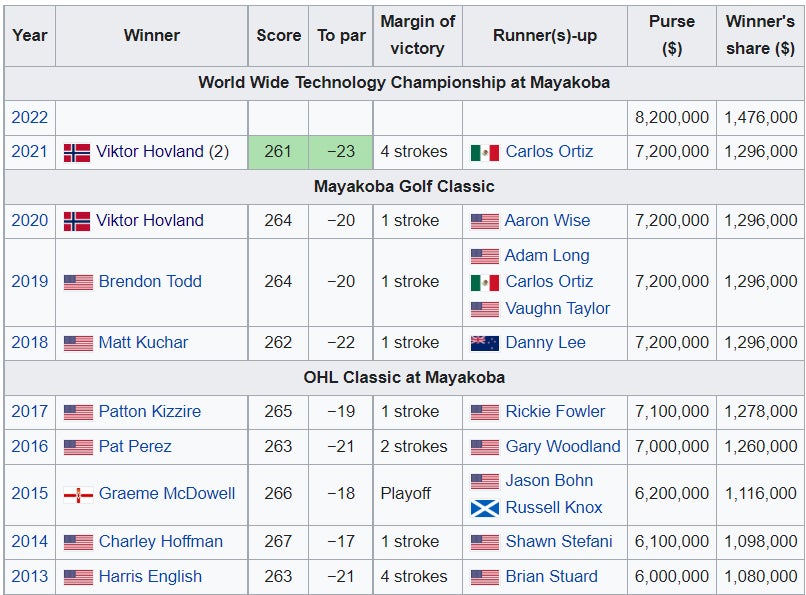Image resolution: width=806 pixels, height=595 pixels.
Task: Open Aaron Wise's player link
Action: (547, 220)
